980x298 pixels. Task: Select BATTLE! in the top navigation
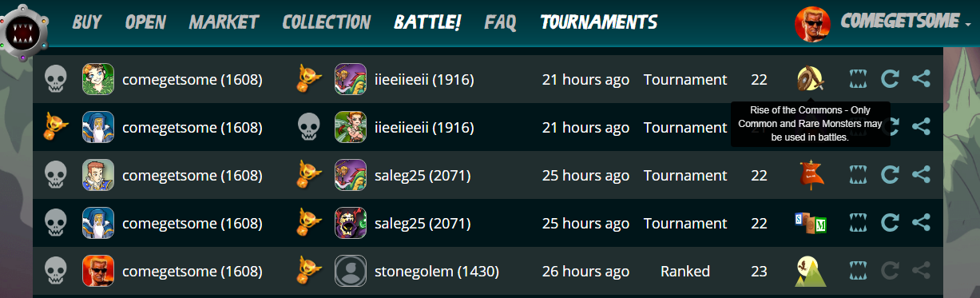(x=427, y=22)
